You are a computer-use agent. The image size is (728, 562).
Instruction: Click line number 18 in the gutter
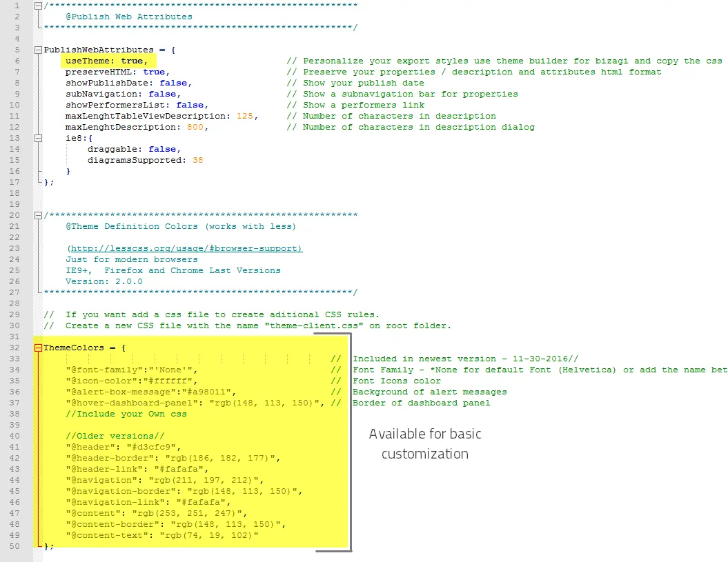click(14, 193)
